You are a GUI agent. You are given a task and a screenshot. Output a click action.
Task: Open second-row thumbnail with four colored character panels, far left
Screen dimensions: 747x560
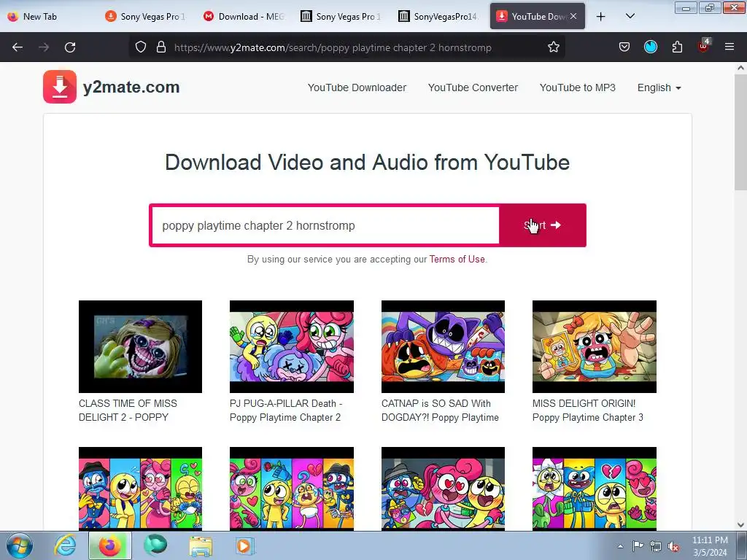pos(140,489)
